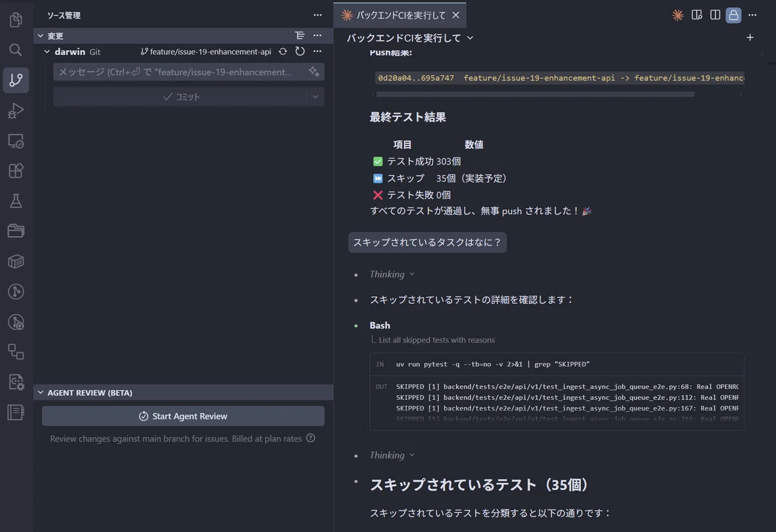Open the file-with-gear icon in activity bar
Screen dimensions: 776x532
(x=16, y=382)
